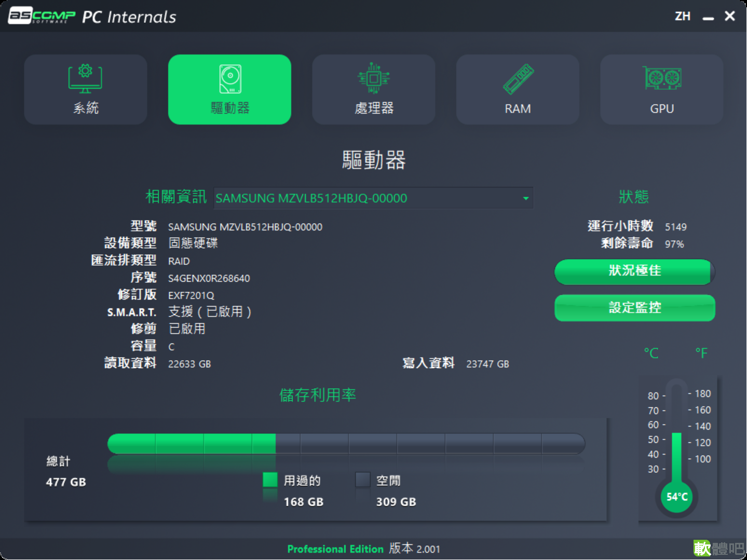This screenshot has width=747, height=560.
Task: Click written data value 23747 GB
Action: (487, 364)
